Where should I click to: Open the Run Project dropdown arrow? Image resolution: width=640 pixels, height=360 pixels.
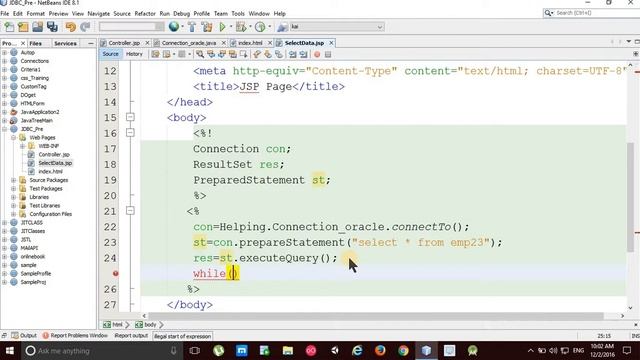tap(231, 27)
